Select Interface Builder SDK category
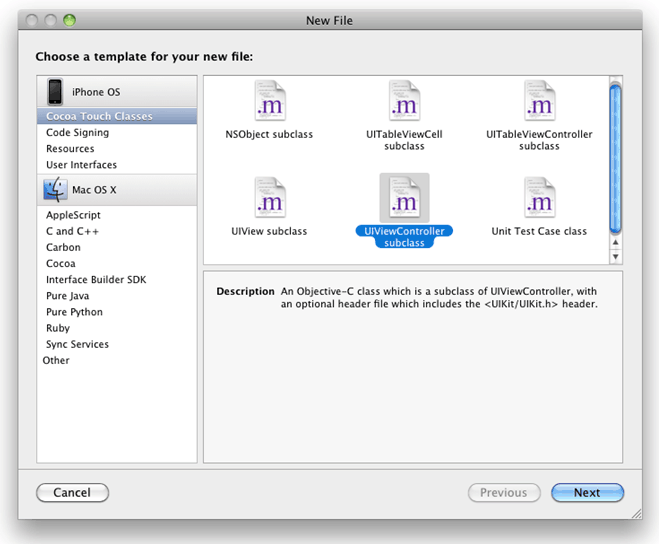 click(x=117, y=280)
